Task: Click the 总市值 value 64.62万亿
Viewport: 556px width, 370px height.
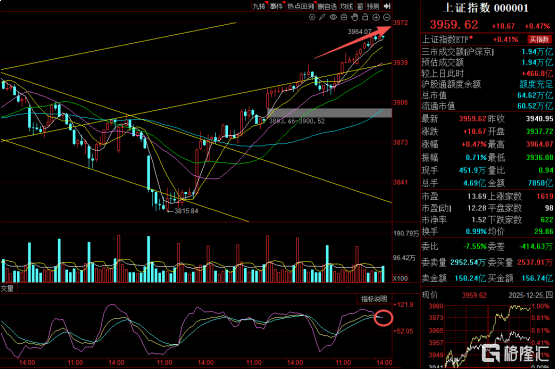Action: point(535,95)
